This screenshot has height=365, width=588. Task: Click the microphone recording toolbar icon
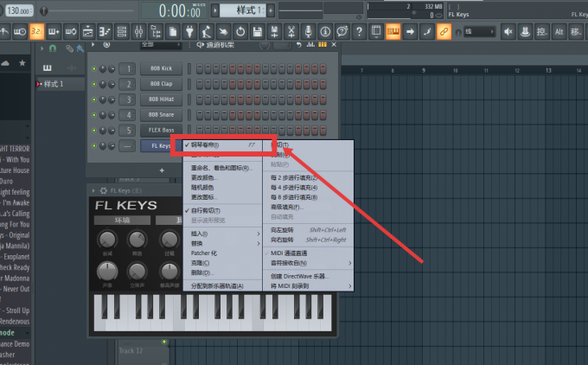tap(308, 32)
